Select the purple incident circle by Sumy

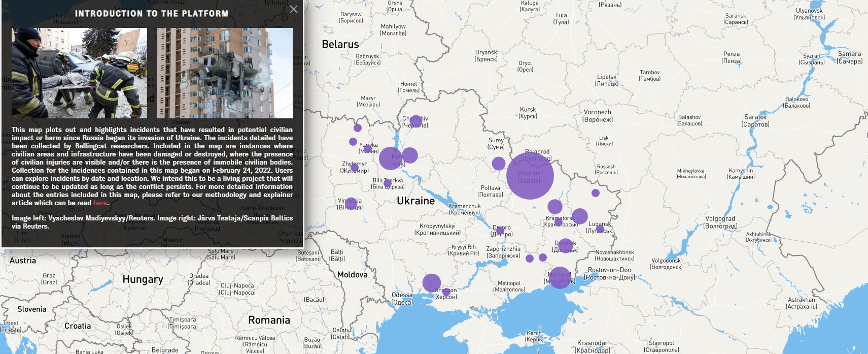[499, 164]
